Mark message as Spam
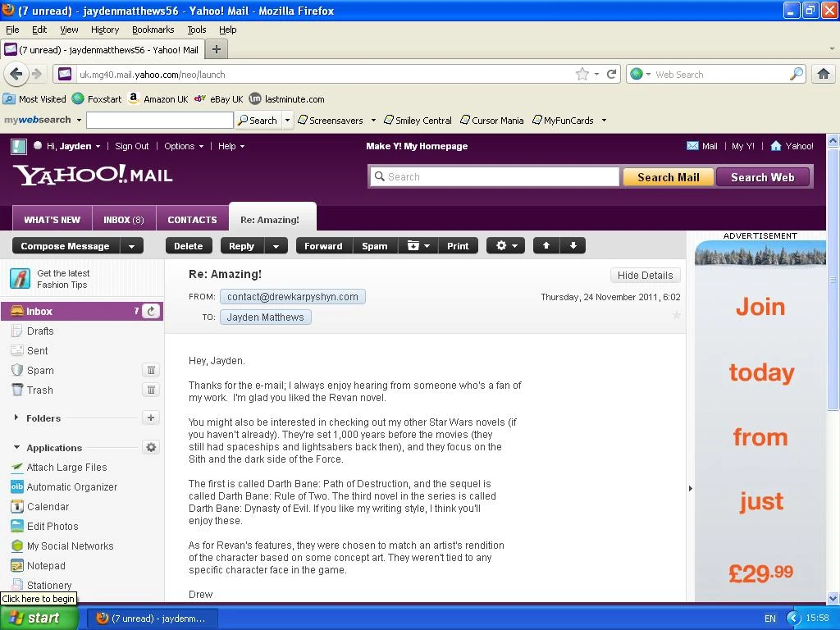840x630 pixels. tap(374, 246)
